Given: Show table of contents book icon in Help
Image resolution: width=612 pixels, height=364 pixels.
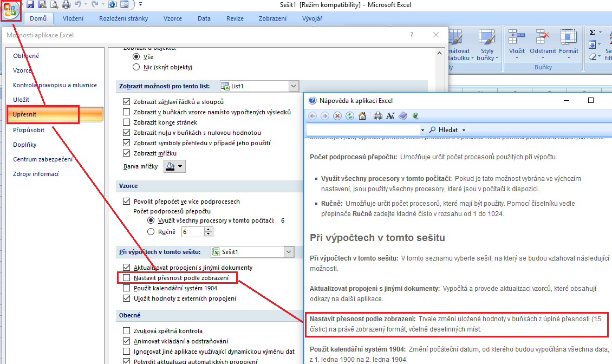Looking at the screenshot, I should 403,116.
